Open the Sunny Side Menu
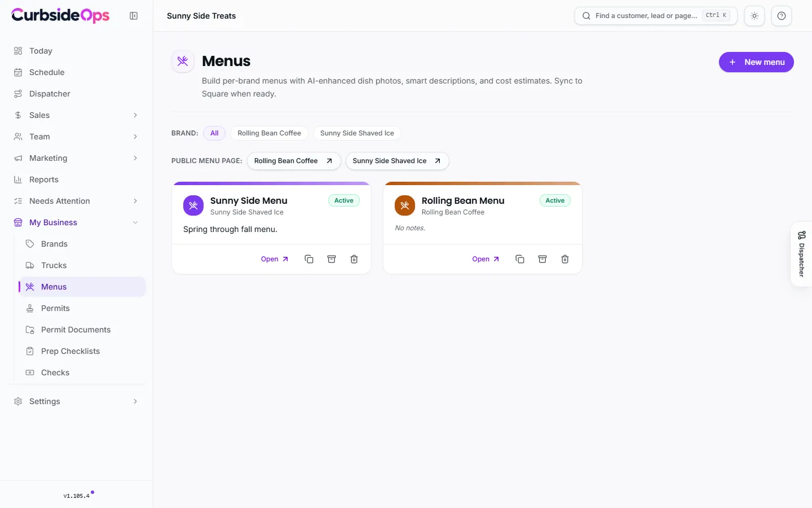This screenshot has height=508, width=812. point(275,259)
